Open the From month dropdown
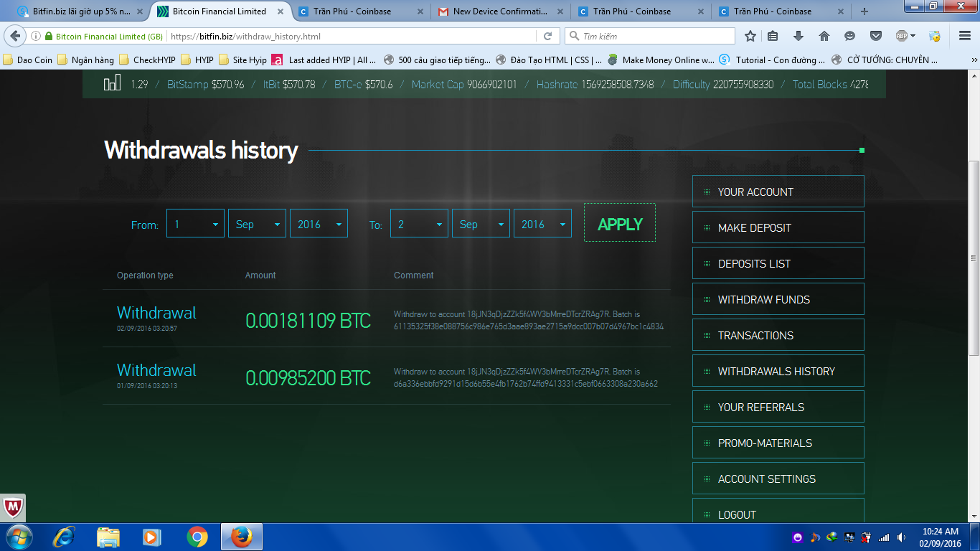Viewport: 980px width, 551px height. click(258, 223)
